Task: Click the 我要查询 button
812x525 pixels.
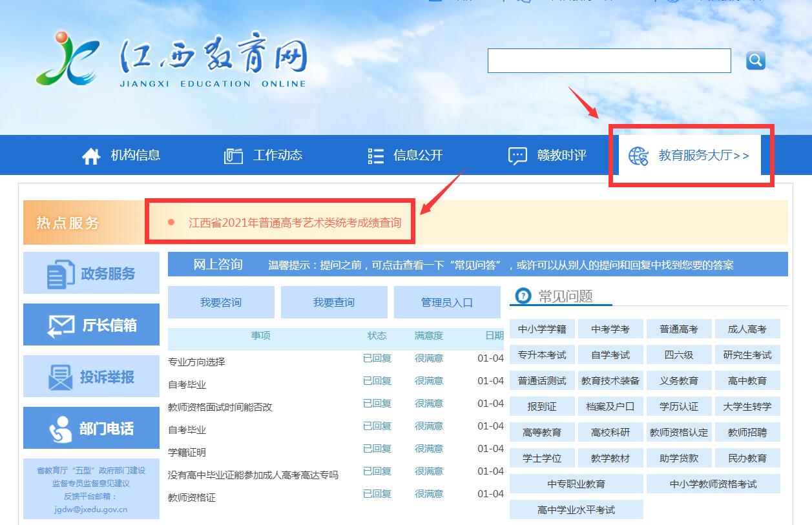Action: point(334,302)
